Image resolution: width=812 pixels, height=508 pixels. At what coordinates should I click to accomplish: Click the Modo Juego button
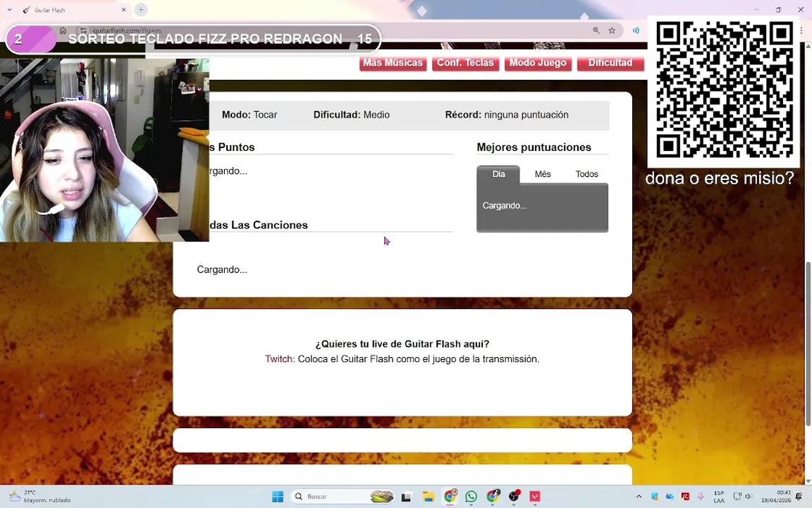pyautogui.click(x=538, y=63)
